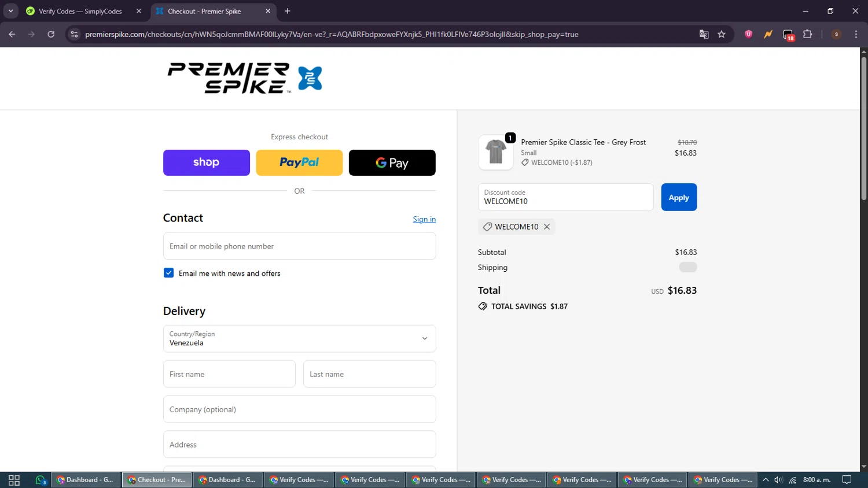Image resolution: width=868 pixels, height=488 pixels.
Task: Open the volume control icon
Action: [779, 480]
